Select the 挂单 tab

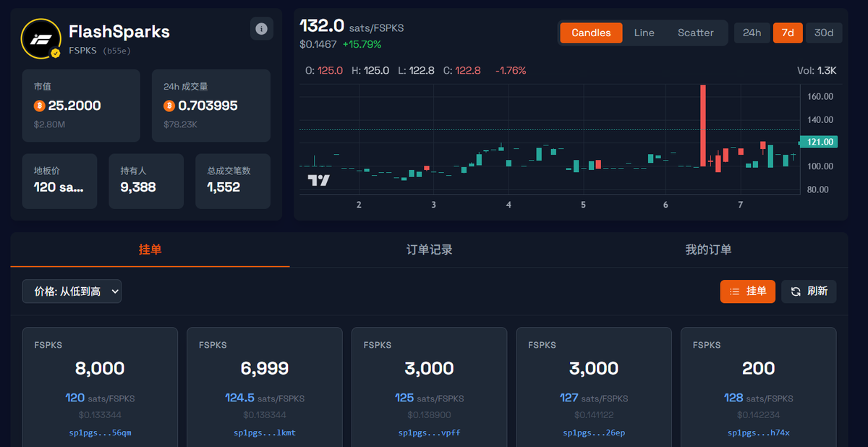(x=148, y=250)
